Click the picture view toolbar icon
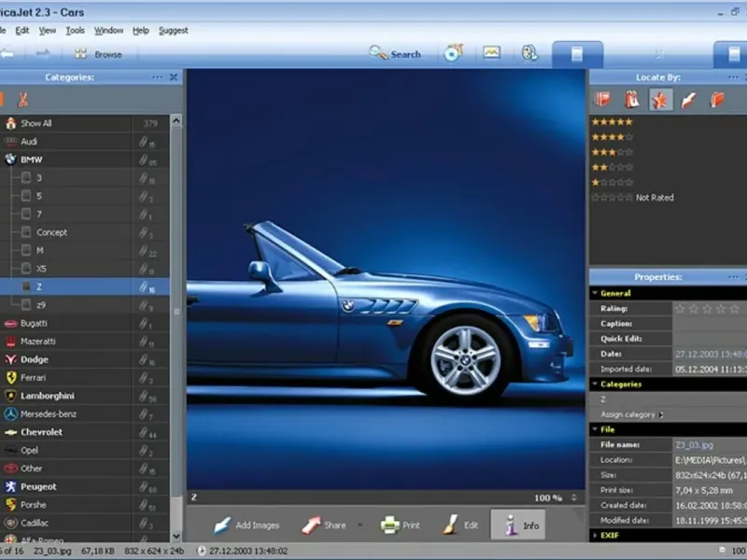Image resolution: width=747 pixels, height=560 pixels. click(492, 53)
